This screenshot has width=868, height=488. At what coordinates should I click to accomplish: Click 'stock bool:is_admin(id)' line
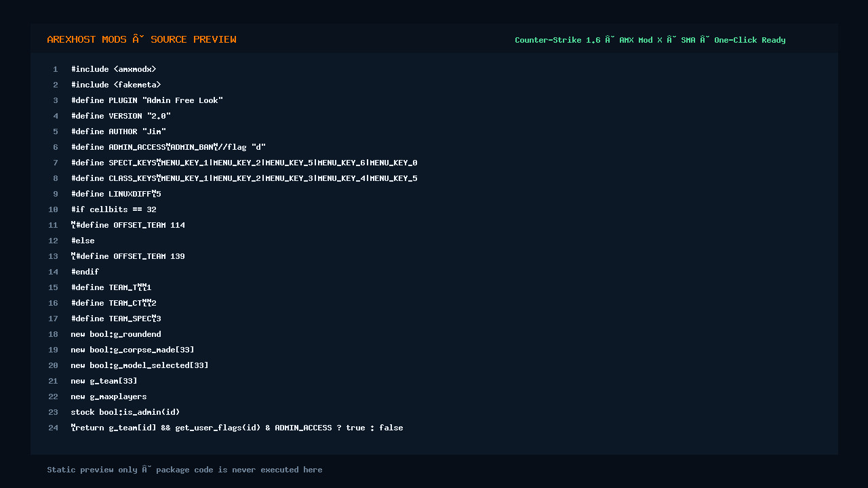[x=125, y=412]
